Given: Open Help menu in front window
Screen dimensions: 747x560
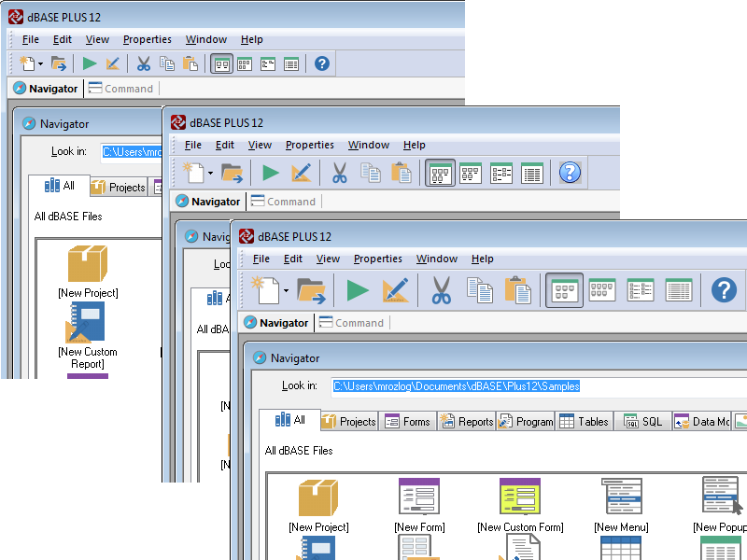Looking at the screenshot, I should point(482,259).
